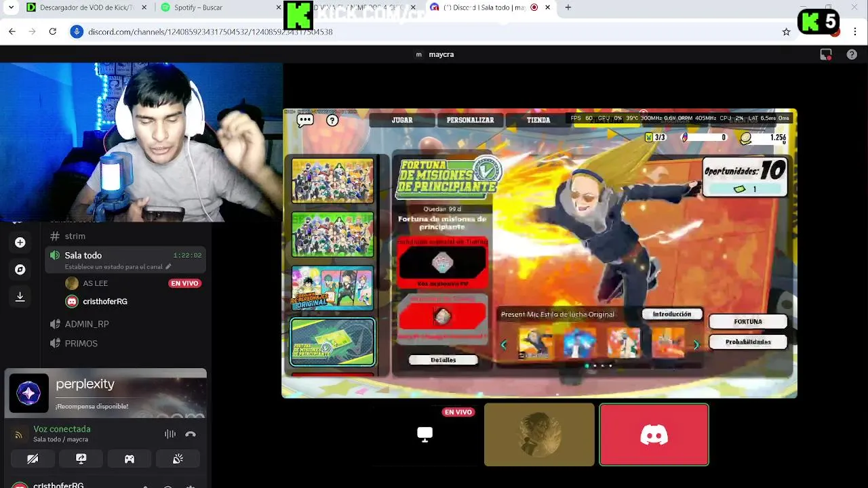
Task: Open the perplexity reward banner
Action: point(106,393)
